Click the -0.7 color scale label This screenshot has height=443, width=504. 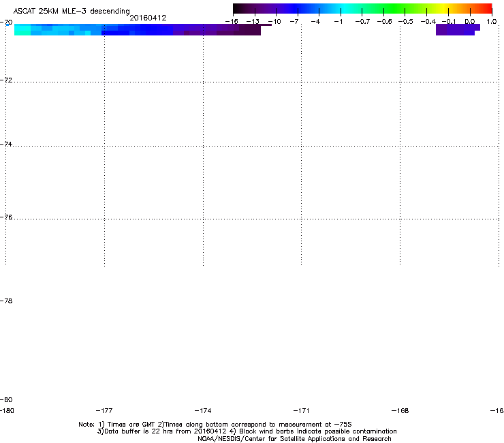[x=362, y=22]
